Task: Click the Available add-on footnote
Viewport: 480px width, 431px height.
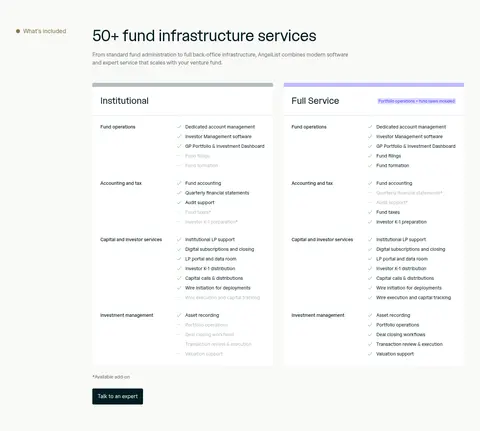Action: 111,377
